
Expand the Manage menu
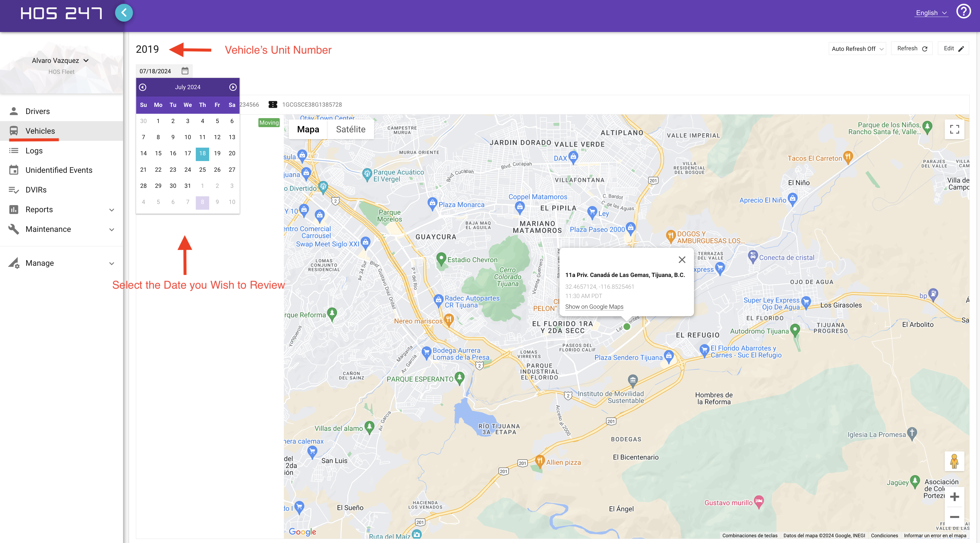click(62, 263)
